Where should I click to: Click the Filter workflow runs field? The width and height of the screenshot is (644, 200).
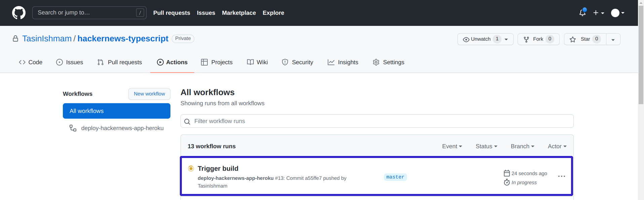click(377, 121)
